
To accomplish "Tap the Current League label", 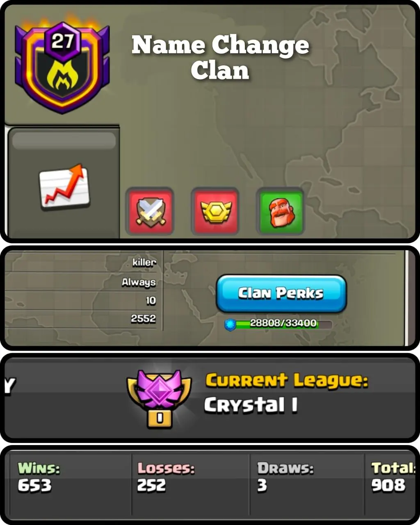I will point(286,381).
